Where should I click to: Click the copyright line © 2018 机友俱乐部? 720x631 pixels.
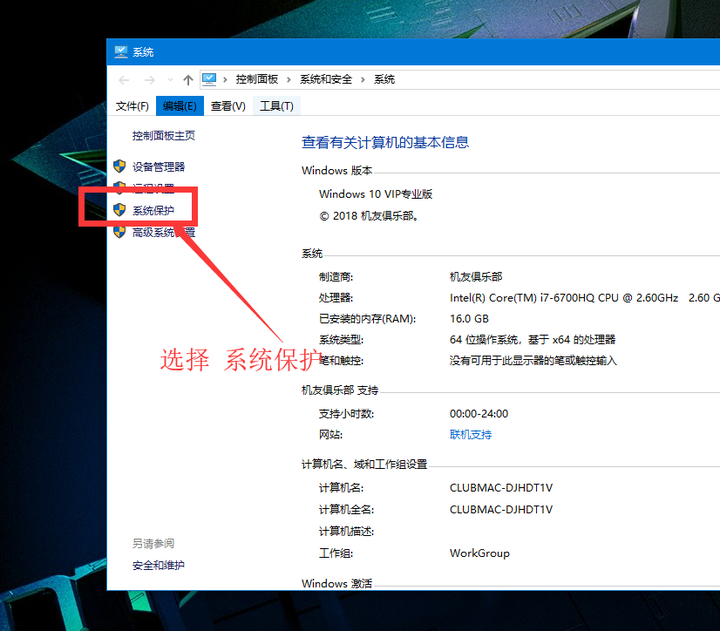coord(369,216)
